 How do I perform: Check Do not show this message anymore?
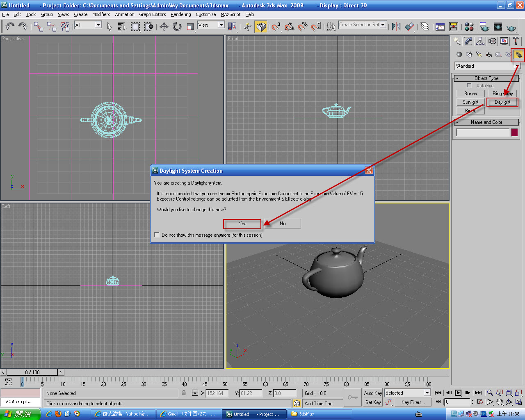157,235
